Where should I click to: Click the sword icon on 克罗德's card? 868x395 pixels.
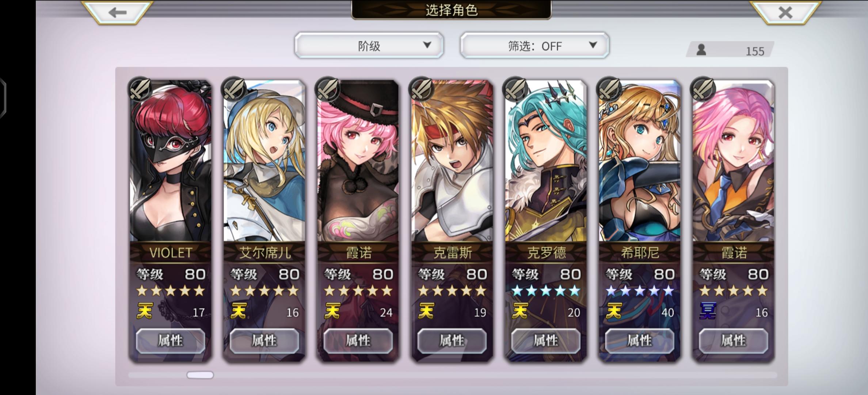click(x=516, y=89)
